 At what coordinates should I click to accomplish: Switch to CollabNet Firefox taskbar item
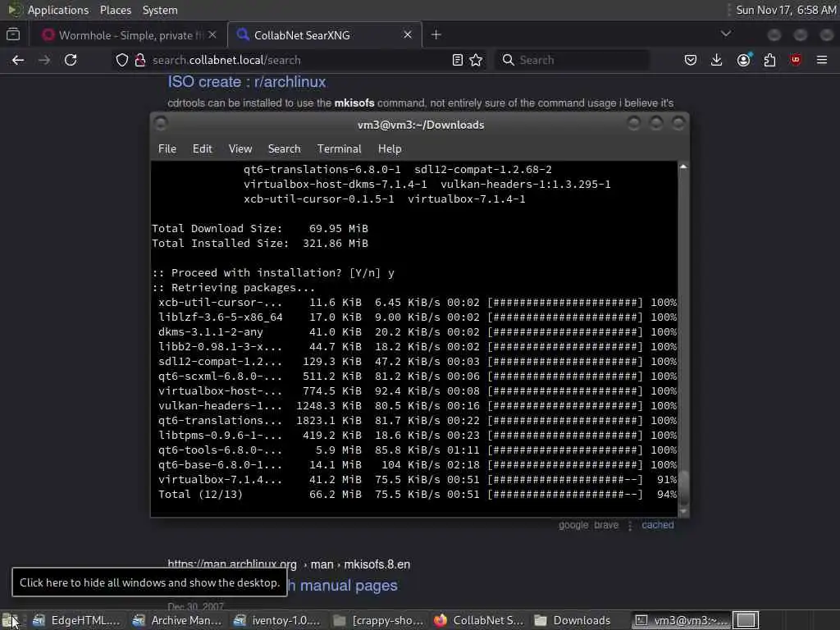478,620
